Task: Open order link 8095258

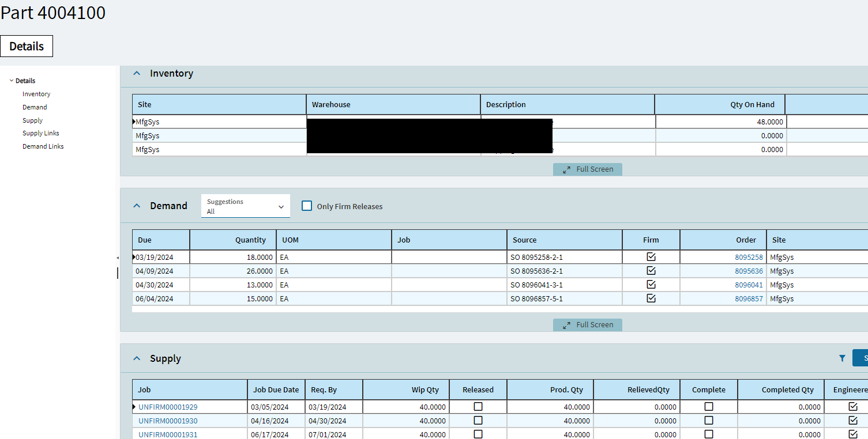Action: [749, 257]
